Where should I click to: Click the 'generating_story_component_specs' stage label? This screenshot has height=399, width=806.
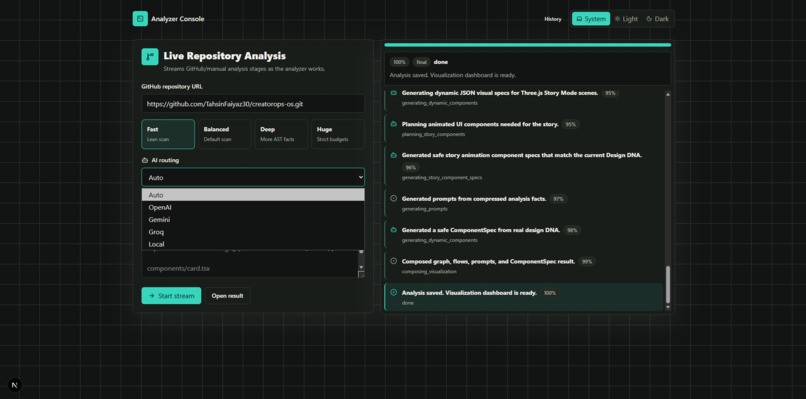coord(442,177)
